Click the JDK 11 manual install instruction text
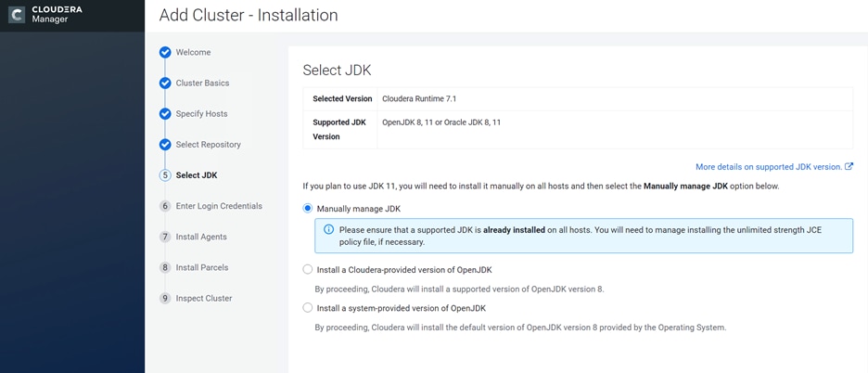This screenshot has height=373, width=868. point(541,186)
